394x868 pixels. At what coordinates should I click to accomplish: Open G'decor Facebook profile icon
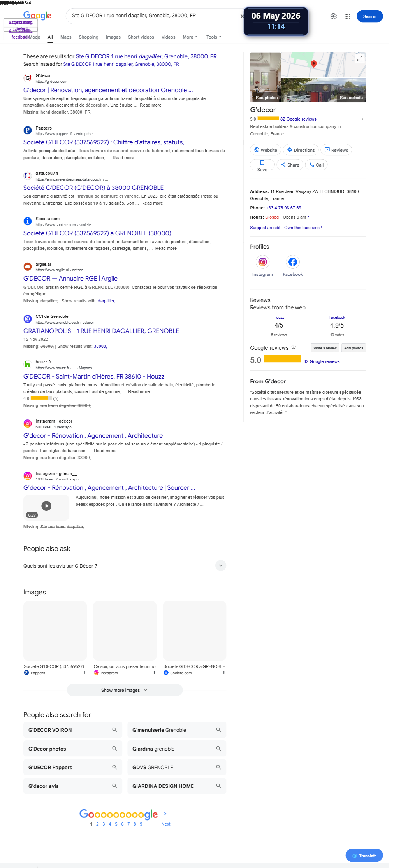[293, 262]
